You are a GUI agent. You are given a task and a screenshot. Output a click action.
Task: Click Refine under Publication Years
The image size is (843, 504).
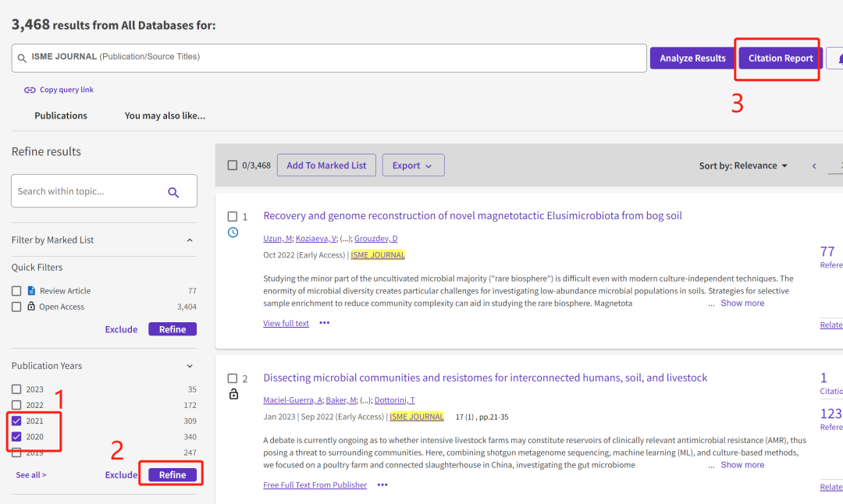(x=172, y=475)
